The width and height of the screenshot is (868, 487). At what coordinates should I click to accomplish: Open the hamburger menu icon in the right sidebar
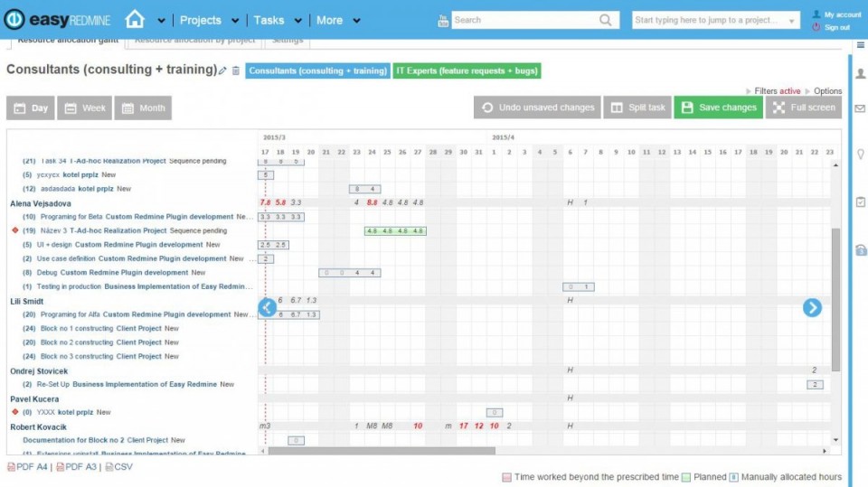coord(860,45)
